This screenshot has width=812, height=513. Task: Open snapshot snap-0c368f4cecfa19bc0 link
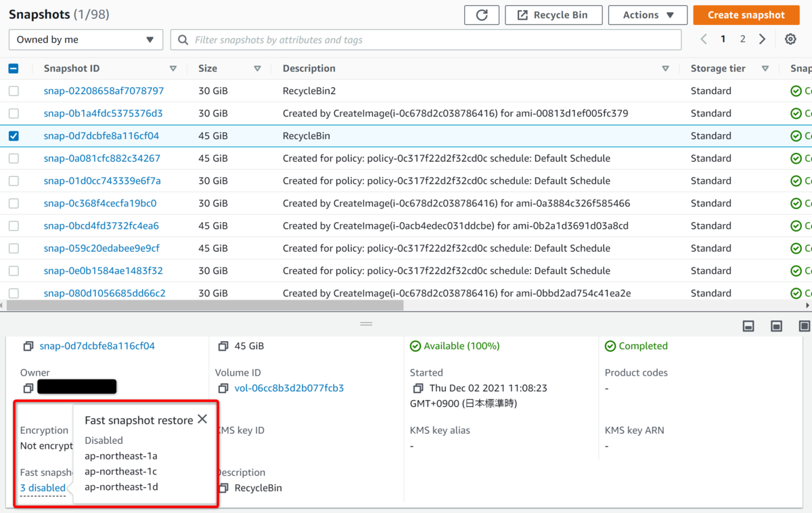100,203
